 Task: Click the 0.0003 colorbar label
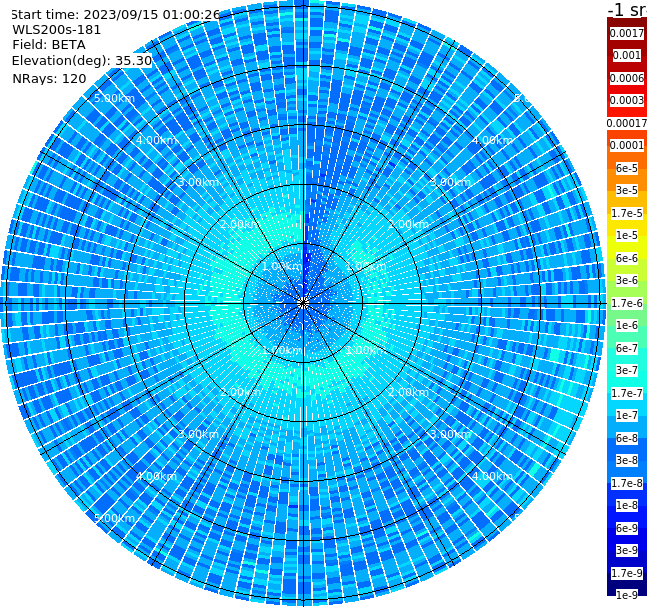coord(627,100)
